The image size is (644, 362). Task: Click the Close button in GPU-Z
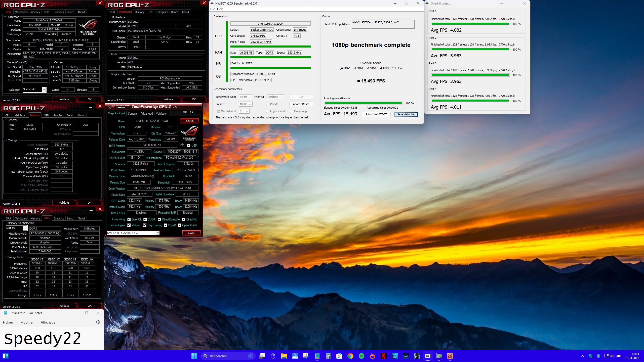pyautogui.click(x=191, y=233)
